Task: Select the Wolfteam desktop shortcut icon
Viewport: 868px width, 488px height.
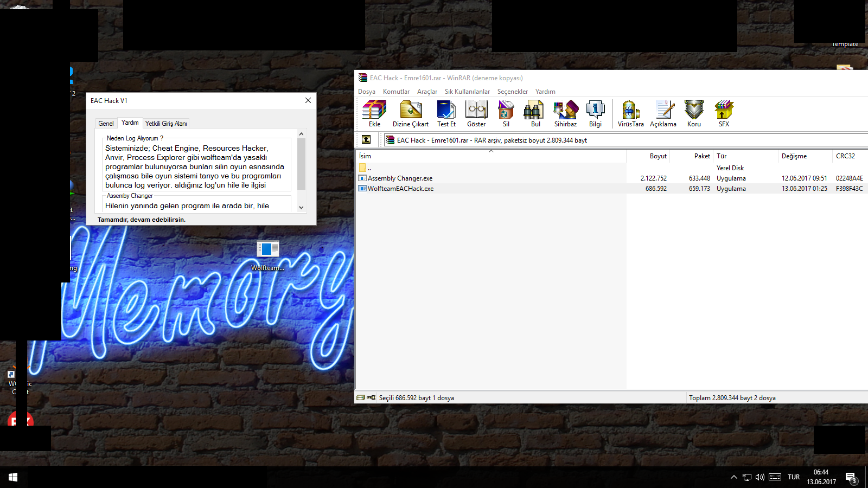Action: [267, 255]
